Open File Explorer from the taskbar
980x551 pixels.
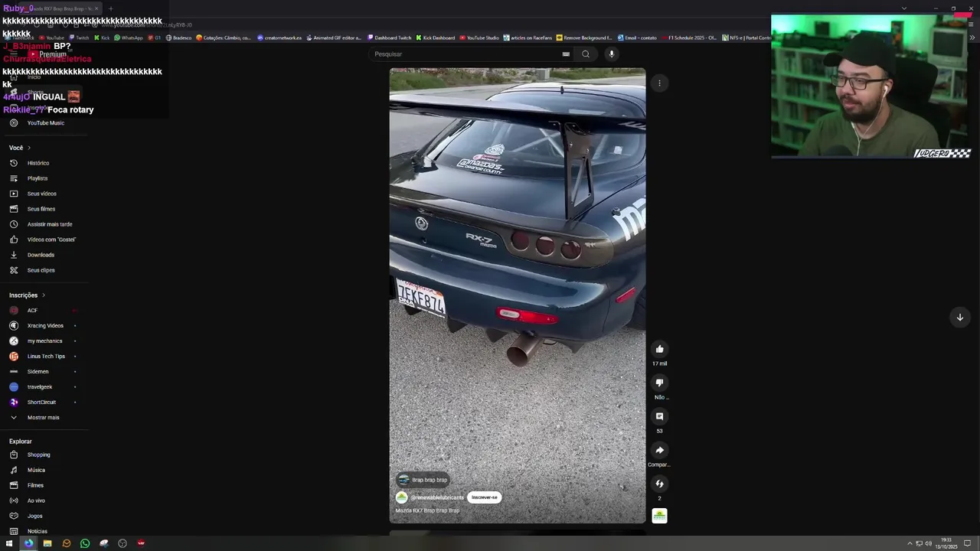[47, 543]
